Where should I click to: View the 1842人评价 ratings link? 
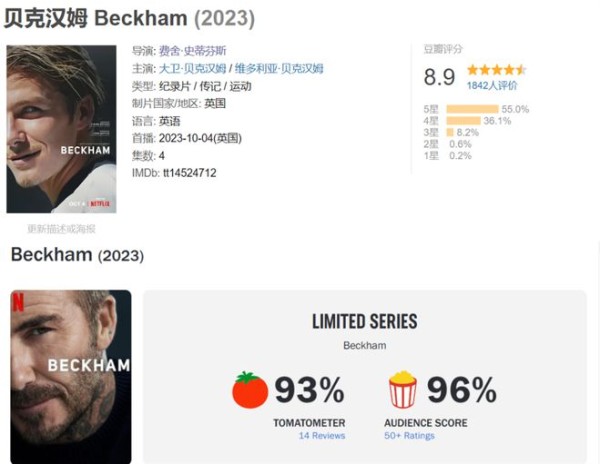click(x=492, y=85)
